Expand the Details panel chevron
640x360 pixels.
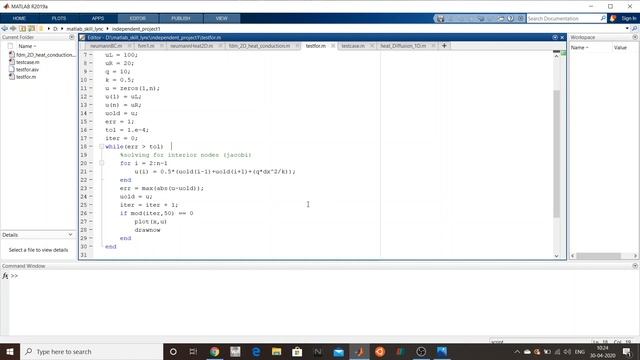pyautogui.click(x=71, y=235)
